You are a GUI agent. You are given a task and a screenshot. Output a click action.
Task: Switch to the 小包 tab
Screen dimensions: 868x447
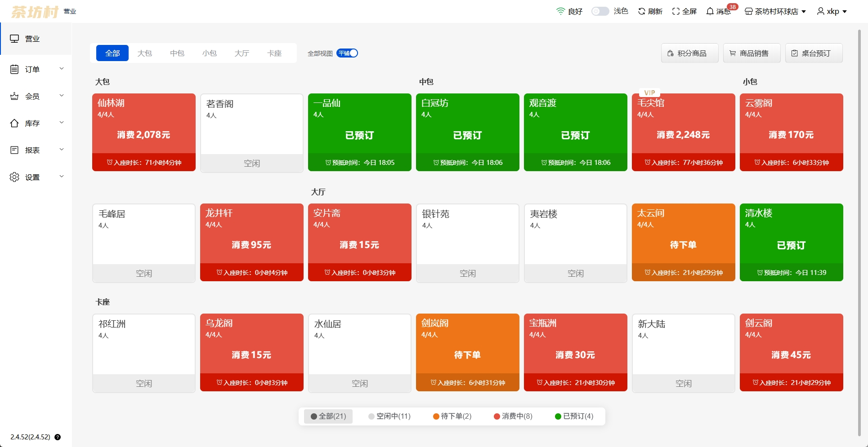210,53
